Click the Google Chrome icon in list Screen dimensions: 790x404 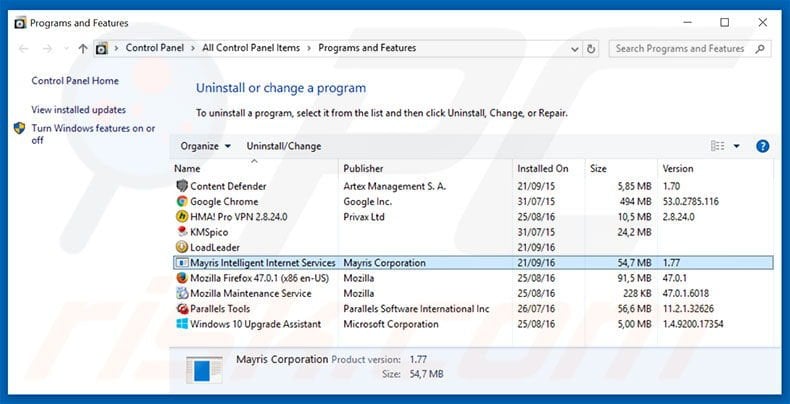click(x=182, y=201)
